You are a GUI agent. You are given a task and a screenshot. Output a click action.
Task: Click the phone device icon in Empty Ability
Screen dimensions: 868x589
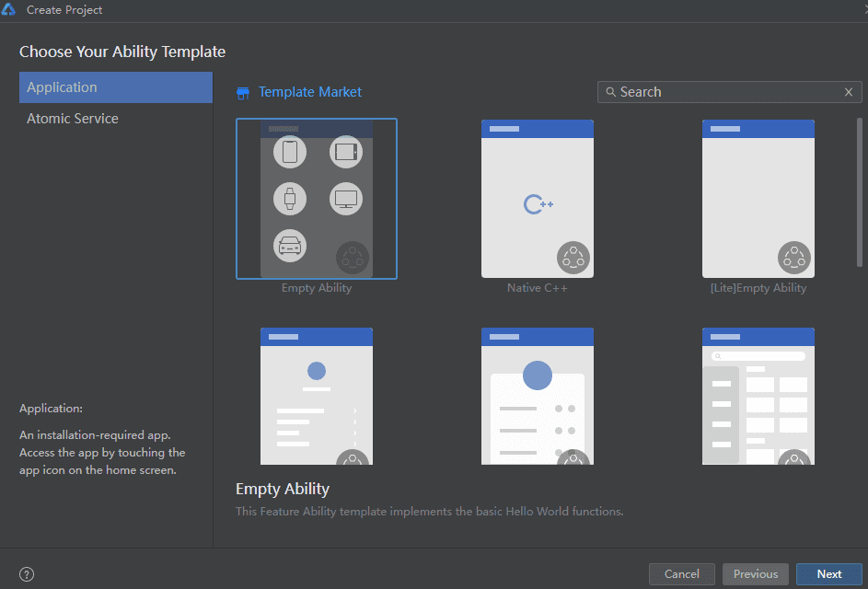(x=290, y=152)
